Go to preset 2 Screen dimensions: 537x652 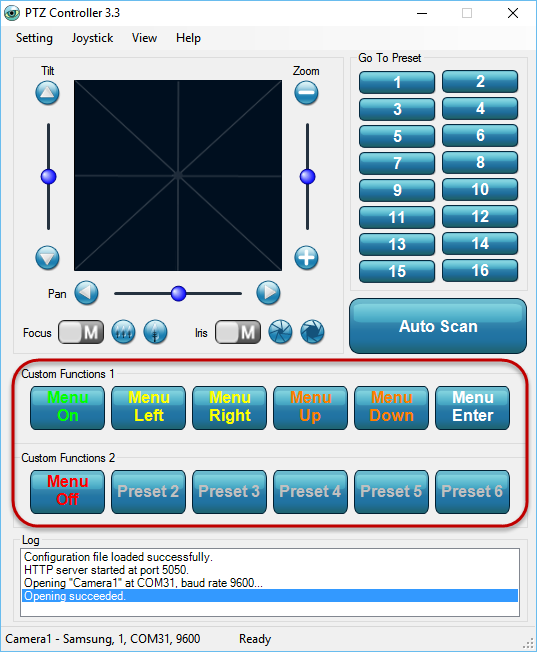click(480, 81)
